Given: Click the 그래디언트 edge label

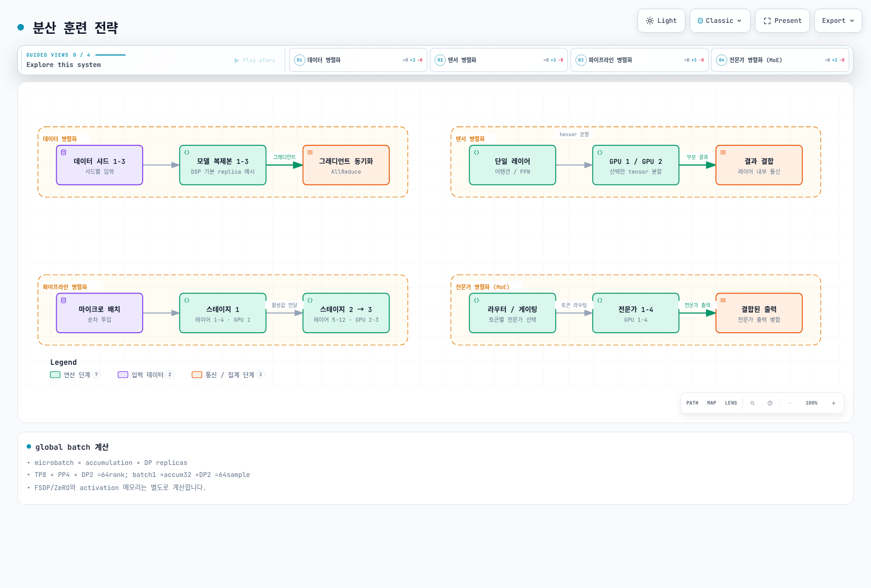Looking at the screenshot, I should pos(284,157).
